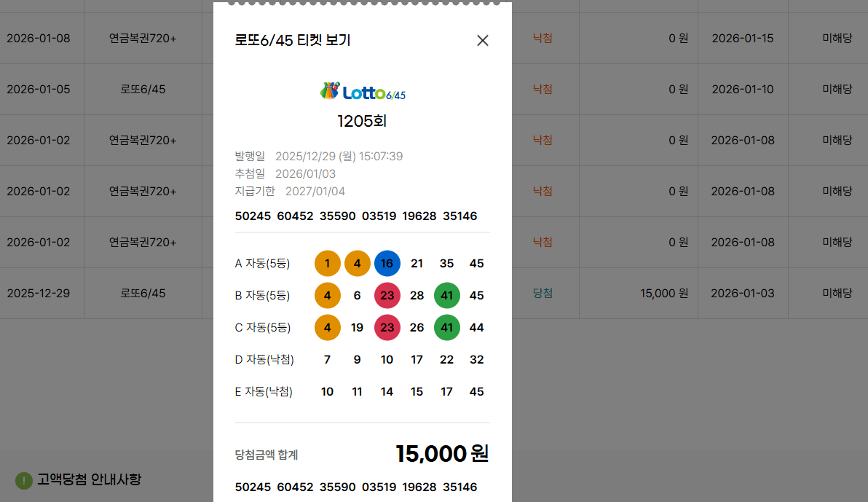
Task: Click green ball 41 in row B
Action: click(x=447, y=296)
